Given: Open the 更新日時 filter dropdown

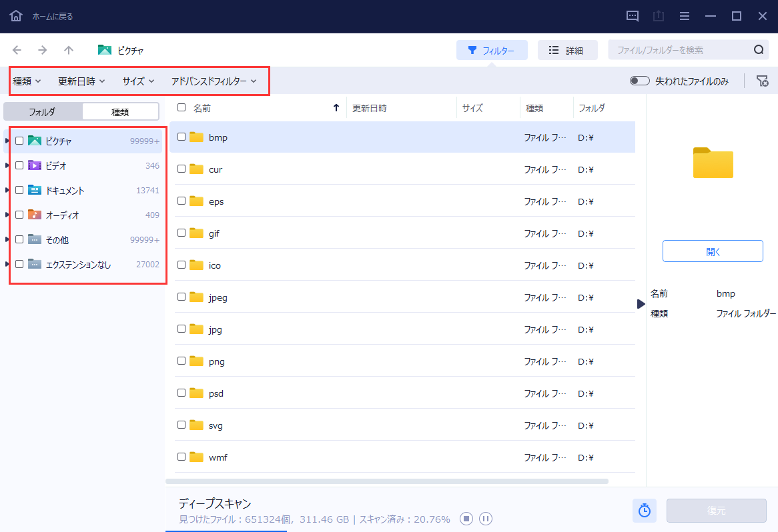Looking at the screenshot, I should (81, 81).
